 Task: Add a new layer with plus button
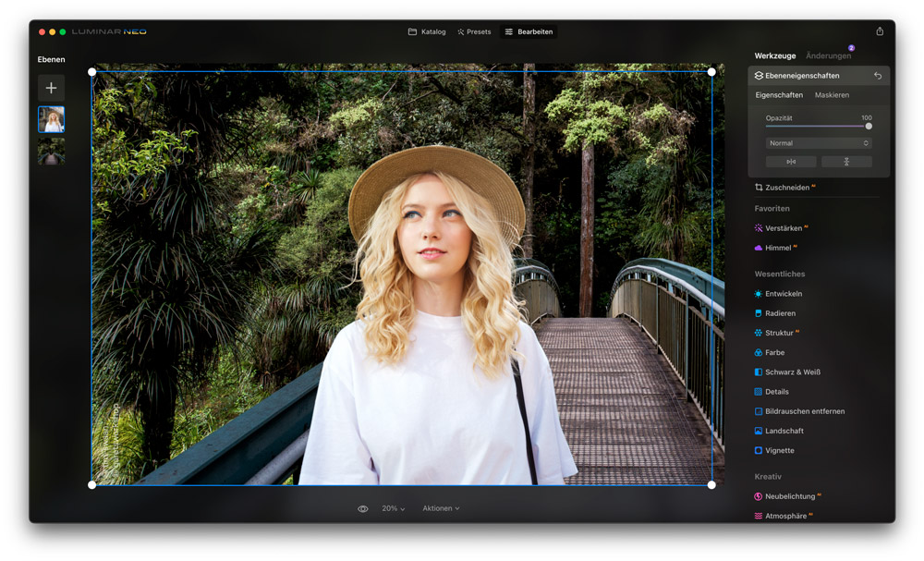(x=51, y=88)
